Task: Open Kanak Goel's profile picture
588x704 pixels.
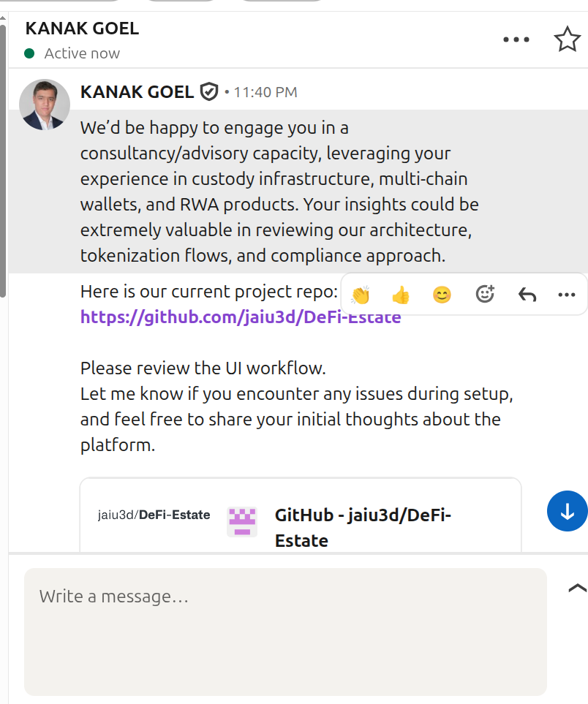Action: (x=45, y=105)
